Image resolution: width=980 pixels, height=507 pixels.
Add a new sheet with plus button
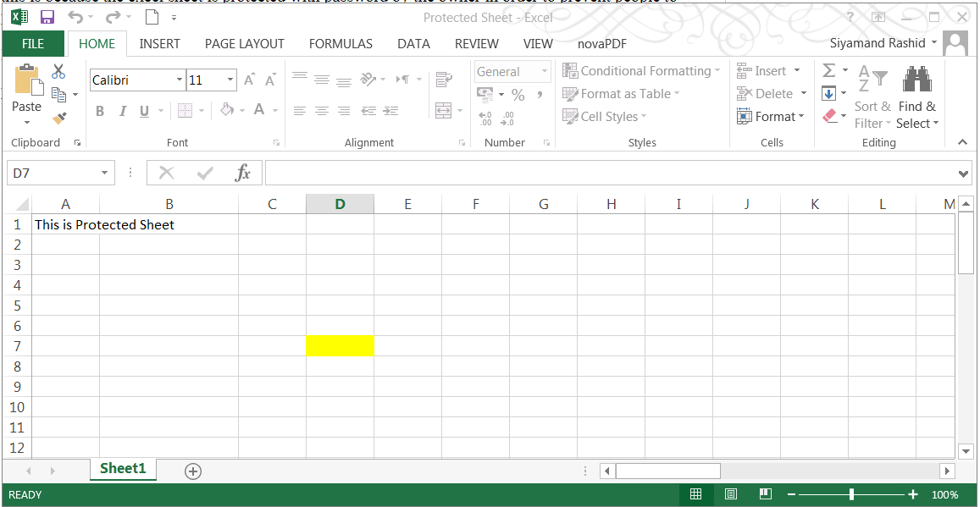(193, 472)
